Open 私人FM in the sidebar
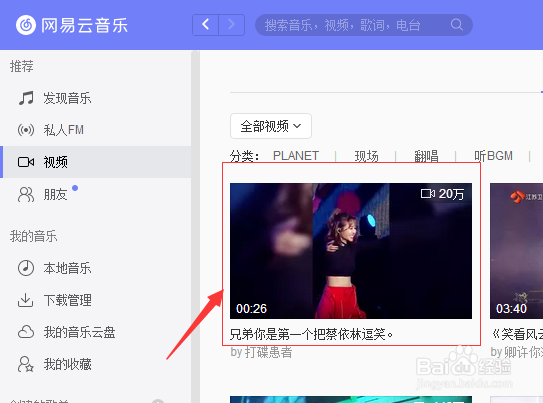Viewport: 543px width, 403px height. click(x=64, y=130)
